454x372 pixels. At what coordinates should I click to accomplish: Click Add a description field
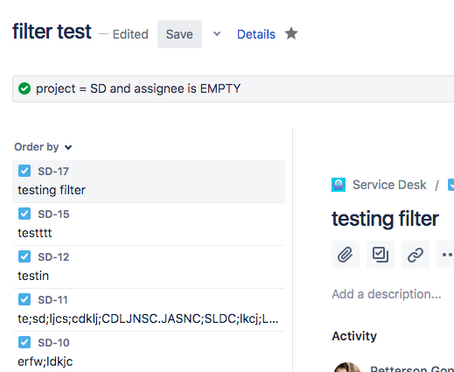(386, 294)
